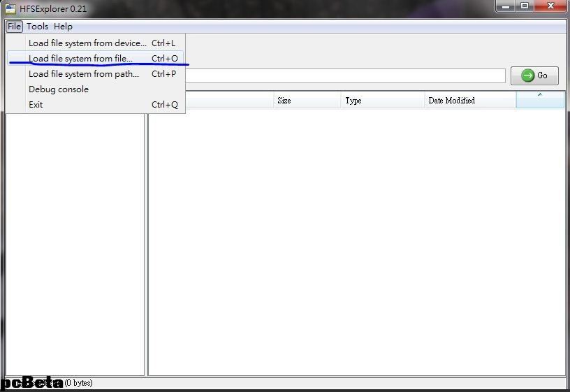Click the HFSExplorer app icon in title bar
Viewport: 570px width, 392px height.
(10, 8)
